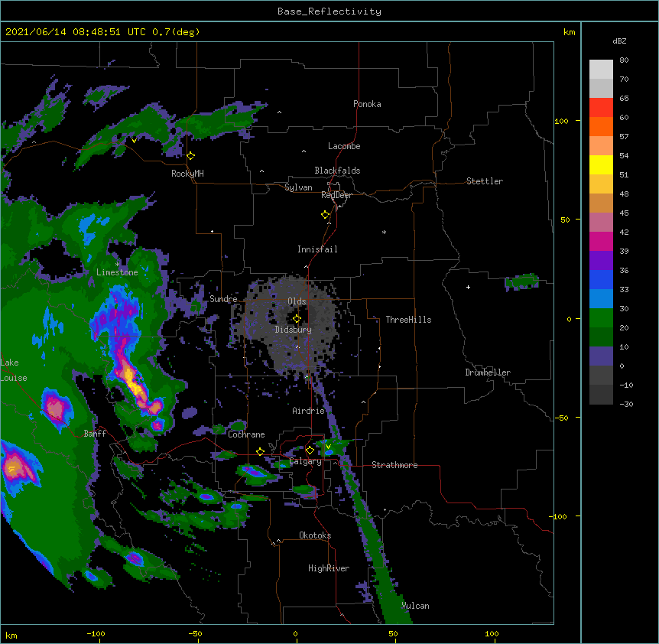This screenshot has width=659, height=644.
Task: Click yellow diamond marker directly above Calgary label
Action: 310,450
